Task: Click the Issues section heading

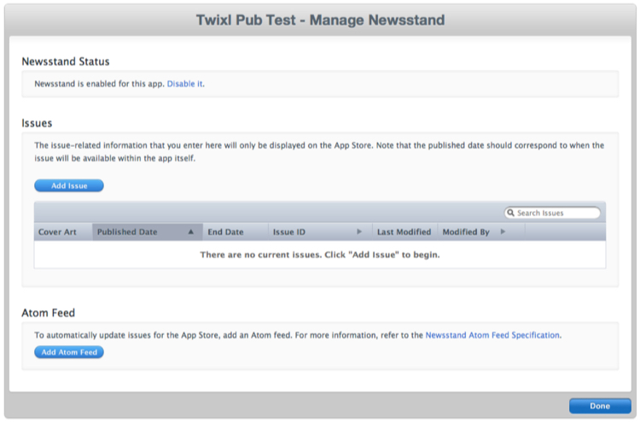Action: pos(37,123)
